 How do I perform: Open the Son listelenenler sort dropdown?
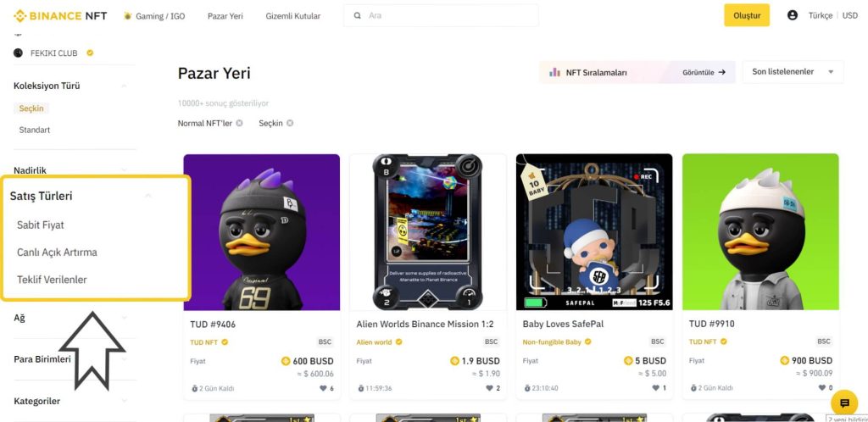[793, 72]
